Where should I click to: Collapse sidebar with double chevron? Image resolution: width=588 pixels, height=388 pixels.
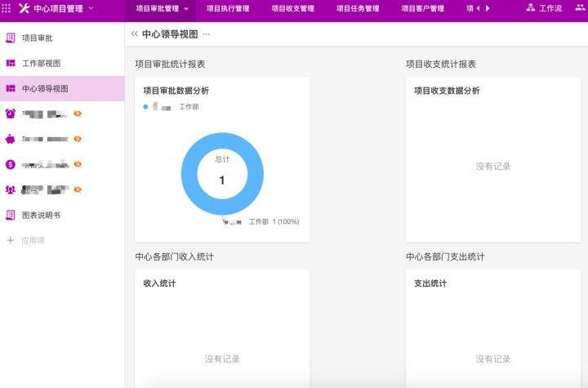[x=135, y=34]
